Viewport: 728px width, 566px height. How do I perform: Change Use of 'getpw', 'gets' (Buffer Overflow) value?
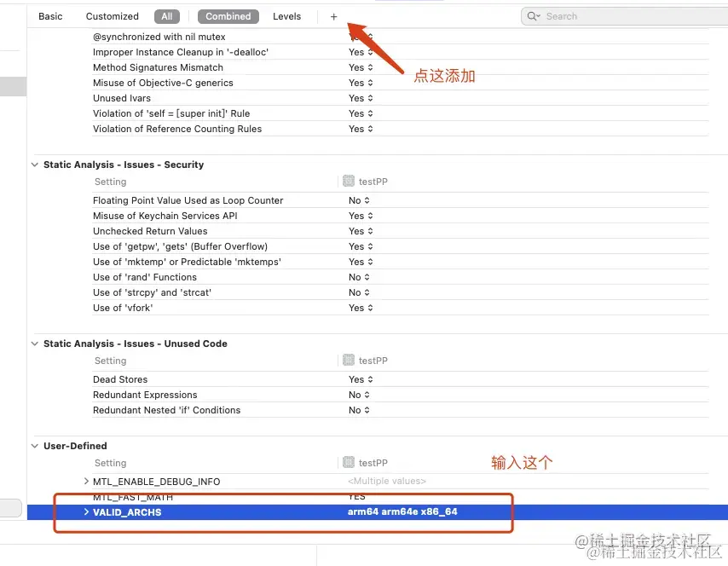click(x=361, y=246)
